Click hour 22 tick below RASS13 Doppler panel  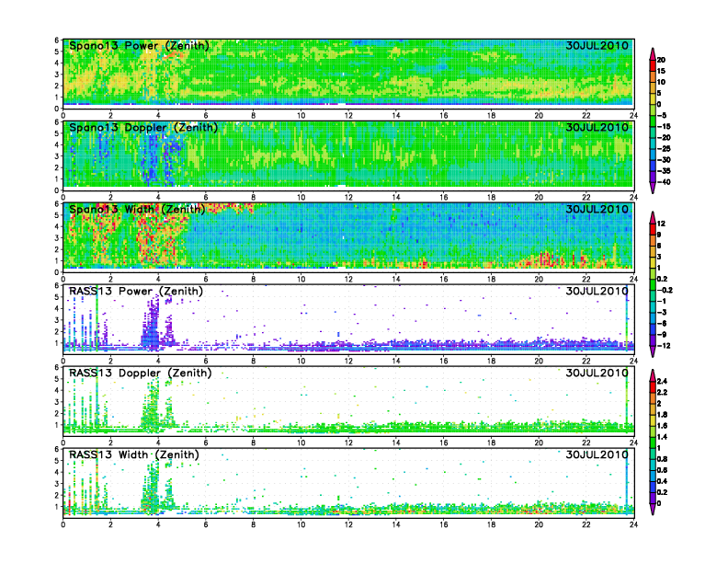pyautogui.click(x=586, y=442)
